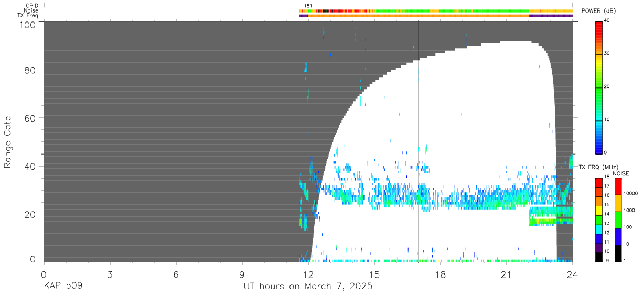Click range gate tick label 60
The image size is (644, 297).
[30, 118]
